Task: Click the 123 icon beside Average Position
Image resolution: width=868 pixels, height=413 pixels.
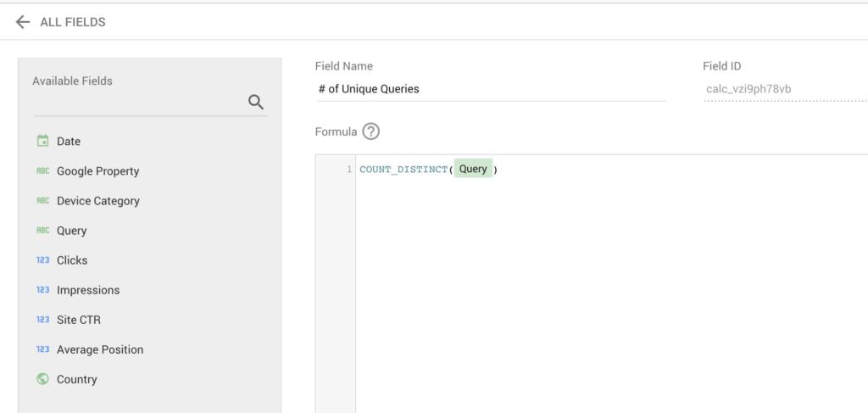Action: pyautogui.click(x=42, y=349)
